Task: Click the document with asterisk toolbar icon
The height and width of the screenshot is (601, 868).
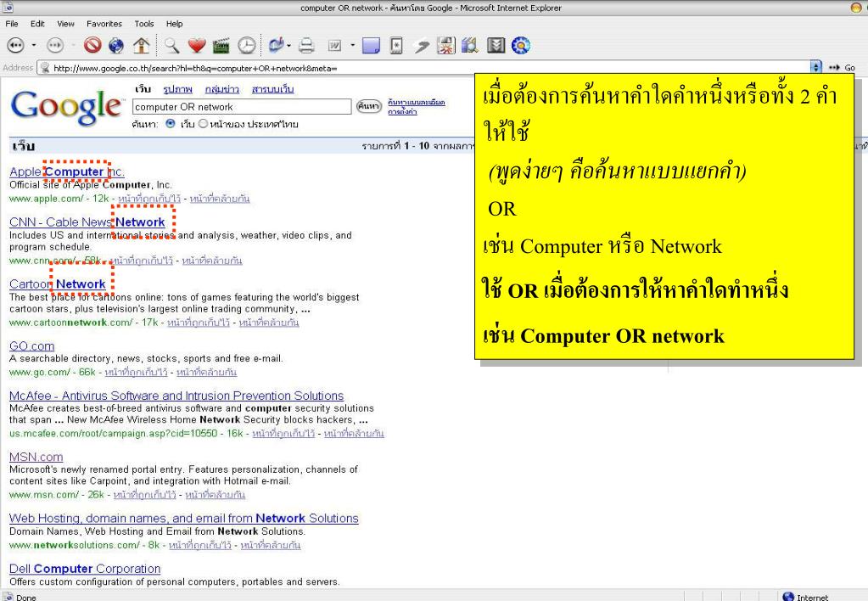Action: pyautogui.click(x=396, y=46)
